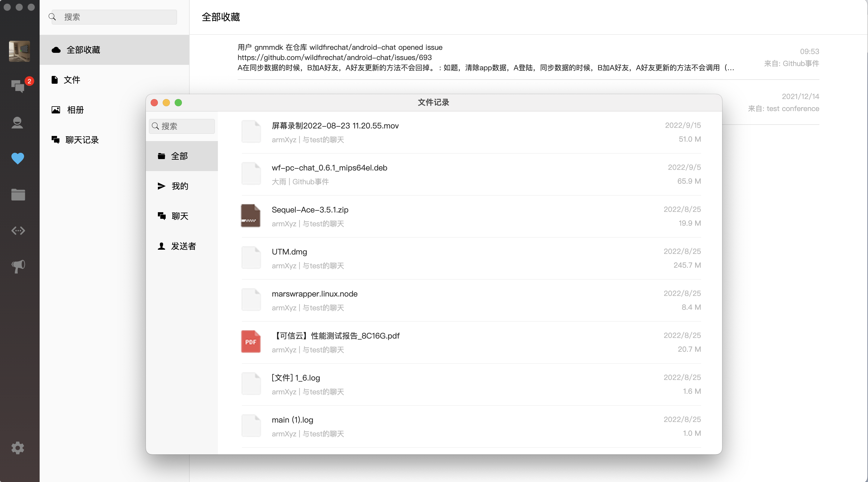Open the folder icon in left sidebar
The height and width of the screenshot is (482, 868).
[x=18, y=194]
